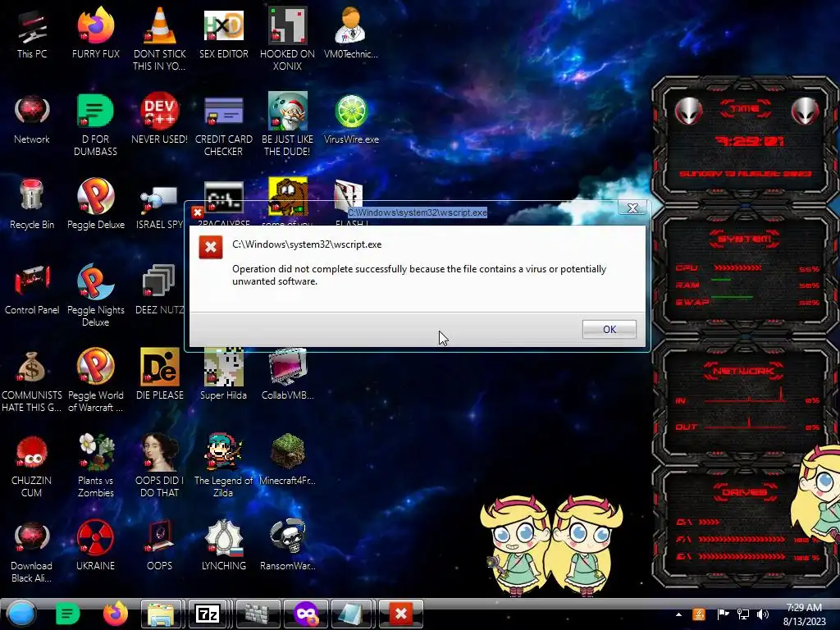The width and height of the screenshot is (840, 630).
Task: Select the Network desktop icon
Action: (32, 119)
